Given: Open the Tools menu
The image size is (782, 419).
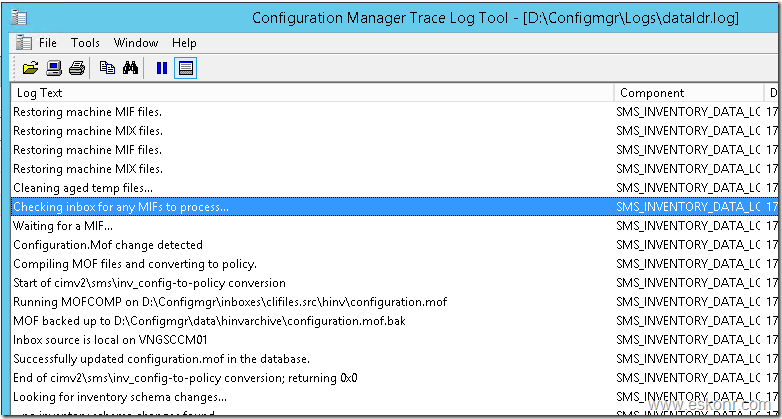Looking at the screenshot, I should tap(85, 43).
